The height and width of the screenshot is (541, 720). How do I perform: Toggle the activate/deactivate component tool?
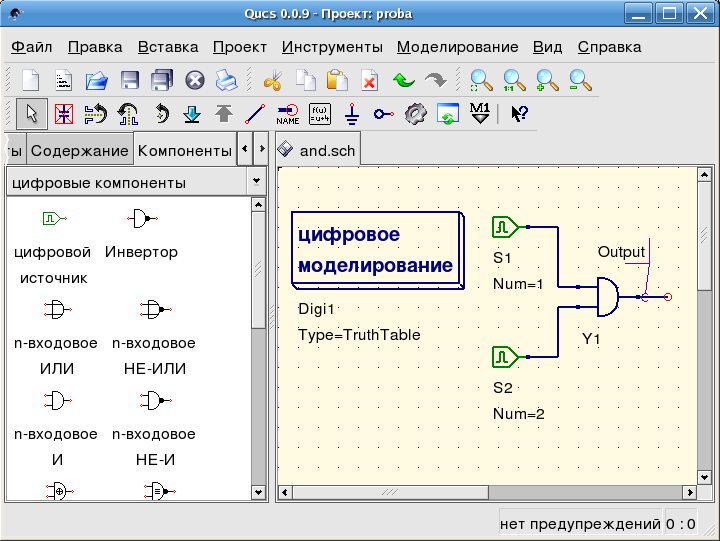[x=63, y=113]
